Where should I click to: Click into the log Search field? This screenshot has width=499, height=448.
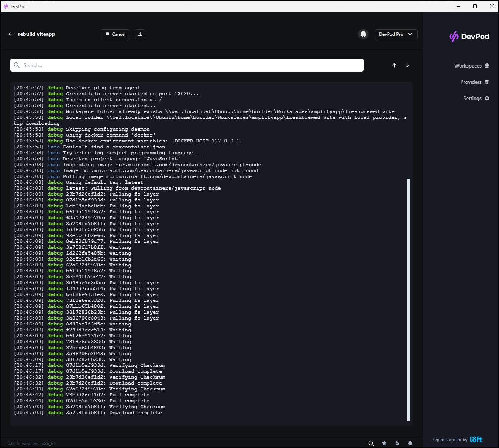pos(187,65)
